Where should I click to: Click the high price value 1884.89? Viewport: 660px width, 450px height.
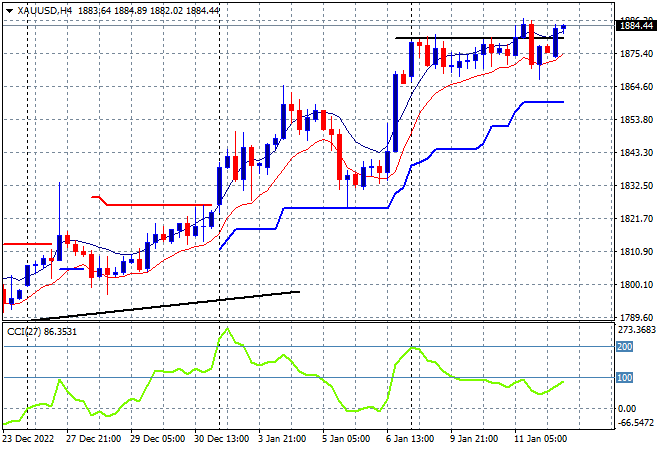pyautogui.click(x=130, y=11)
